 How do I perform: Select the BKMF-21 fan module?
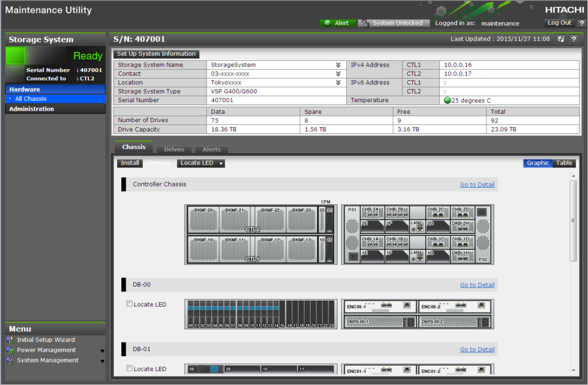235,220
